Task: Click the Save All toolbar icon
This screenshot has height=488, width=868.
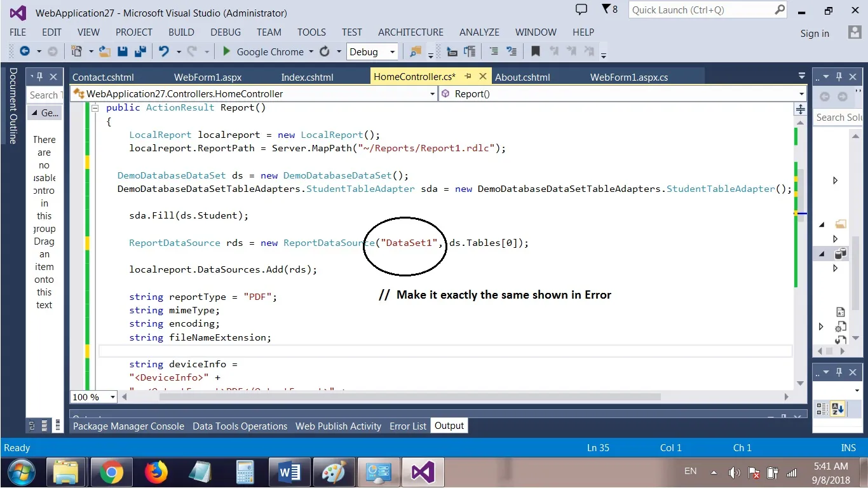Action: tap(140, 51)
